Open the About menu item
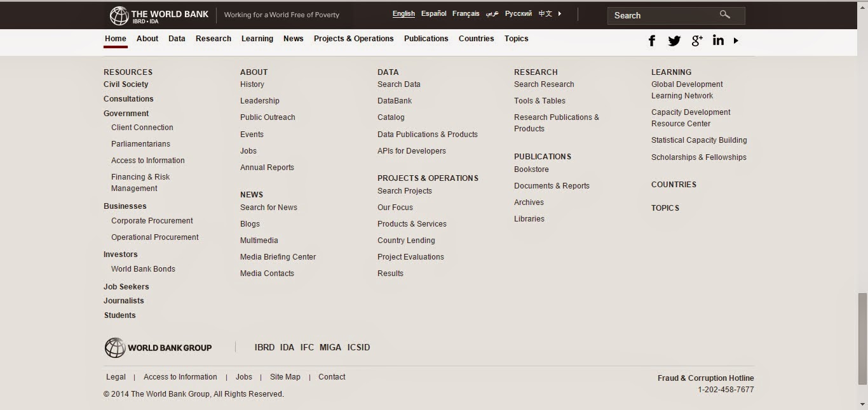The height and width of the screenshot is (410, 868). point(147,39)
